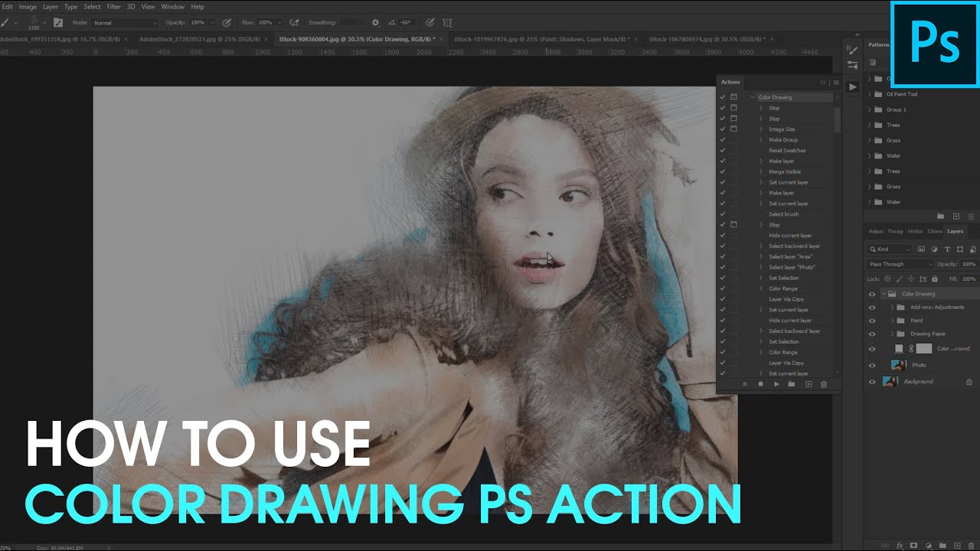Screen dimensions: 980x551
Task: Create a new action set folder
Action: point(792,384)
